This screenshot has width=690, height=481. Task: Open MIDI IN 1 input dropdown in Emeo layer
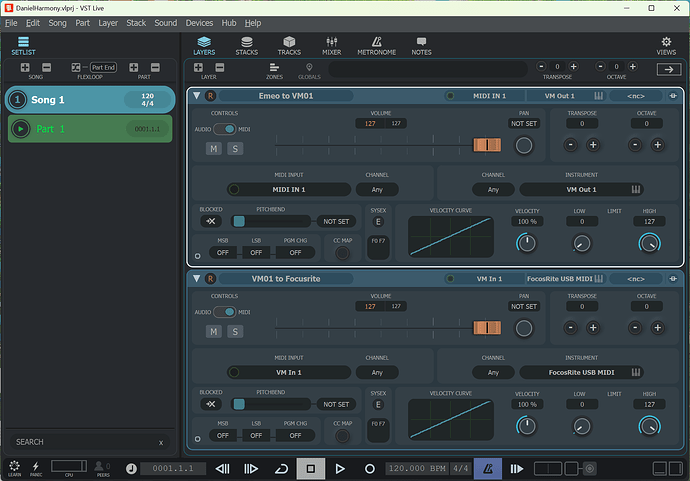[289, 190]
